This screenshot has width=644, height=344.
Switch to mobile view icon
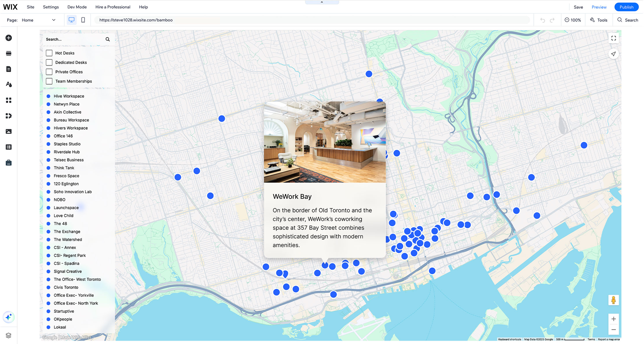point(83,20)
